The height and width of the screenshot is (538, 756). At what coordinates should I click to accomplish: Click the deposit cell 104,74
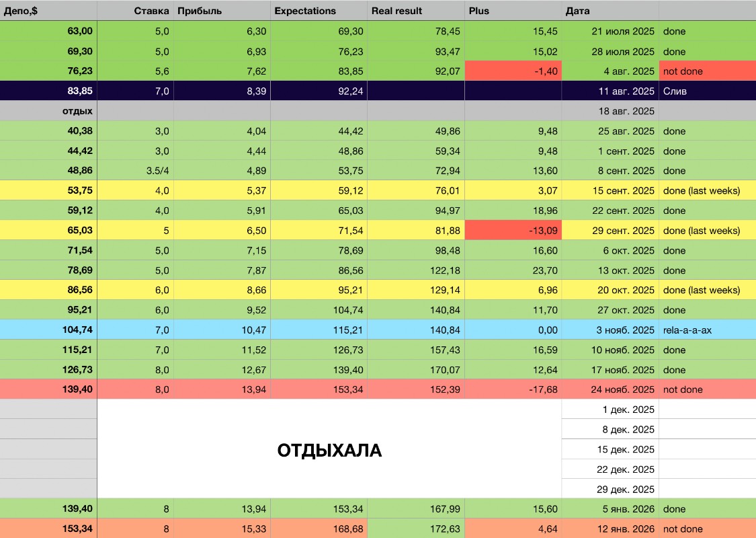pyautogui.click(x=48, y=330)
